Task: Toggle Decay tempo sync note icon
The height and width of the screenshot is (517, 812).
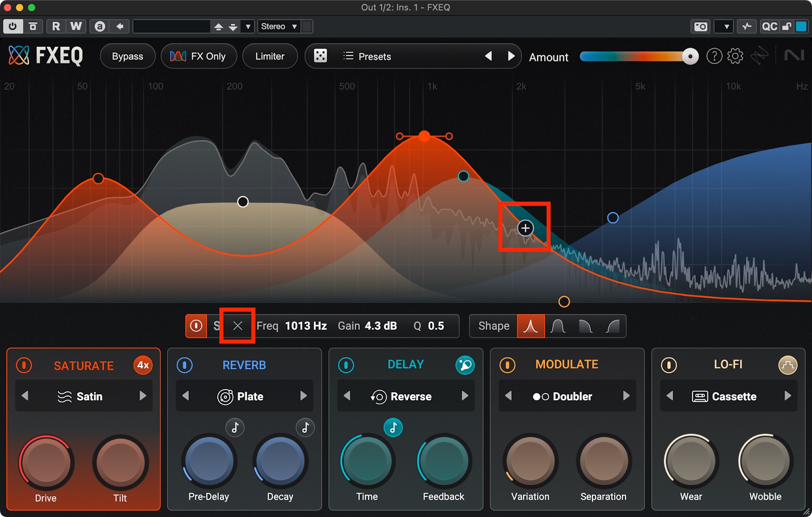Action: coord(305,428)
